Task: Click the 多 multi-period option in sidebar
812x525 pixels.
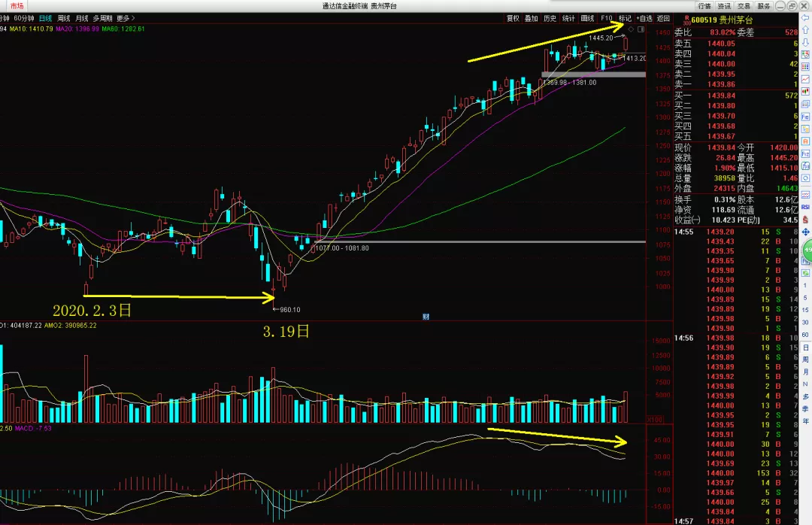Action: 805,396
